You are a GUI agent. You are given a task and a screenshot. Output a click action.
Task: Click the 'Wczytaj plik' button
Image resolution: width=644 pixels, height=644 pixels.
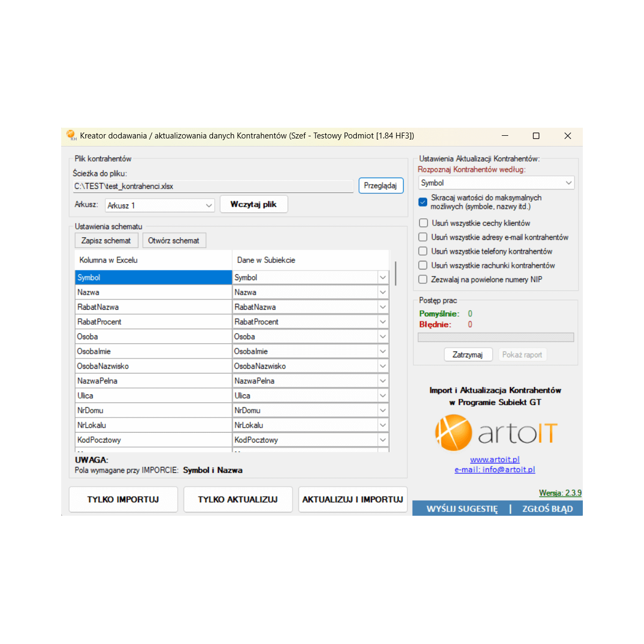(x=254, y=204)
